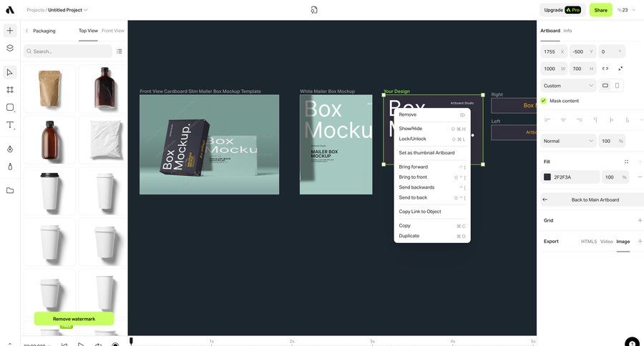
Task: Choose Send to back option
Action: pos(432,197)
